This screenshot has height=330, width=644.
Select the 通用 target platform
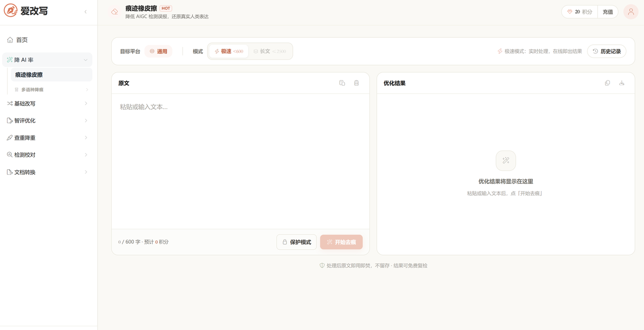click(x=158, y=51)
